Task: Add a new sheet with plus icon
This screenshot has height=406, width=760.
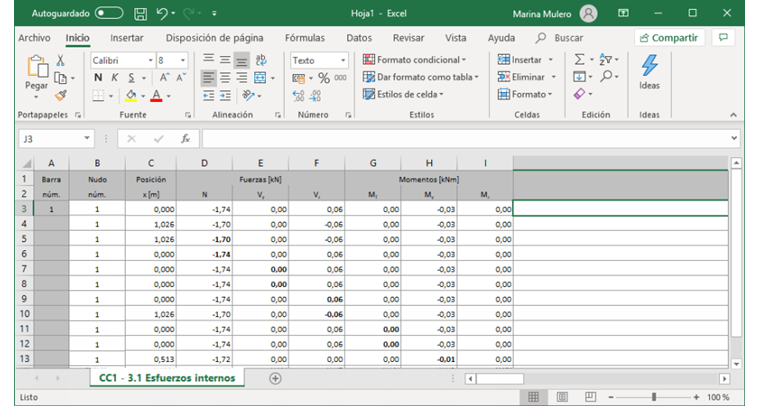Action: tap(275, 378)
